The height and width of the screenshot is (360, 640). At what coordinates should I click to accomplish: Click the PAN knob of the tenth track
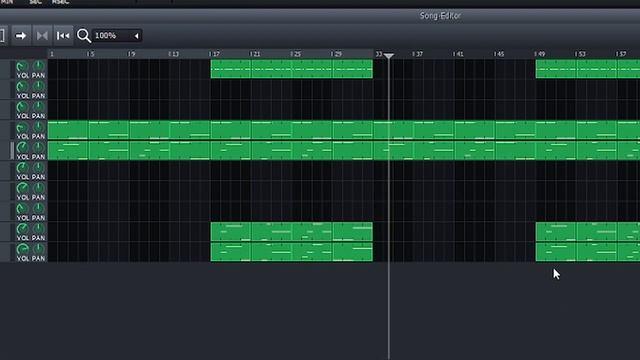pos(38,249)
